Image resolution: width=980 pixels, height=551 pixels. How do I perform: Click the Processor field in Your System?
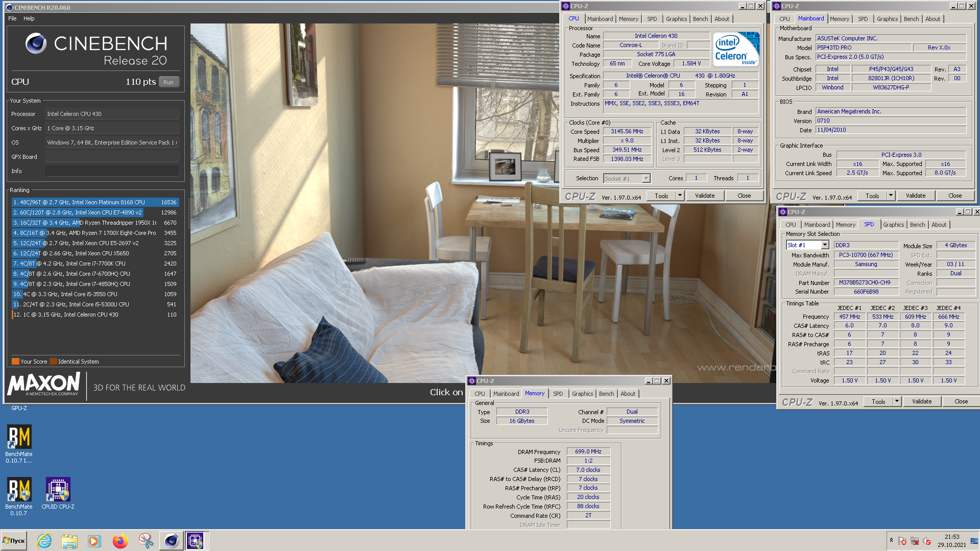pos(112,114)
